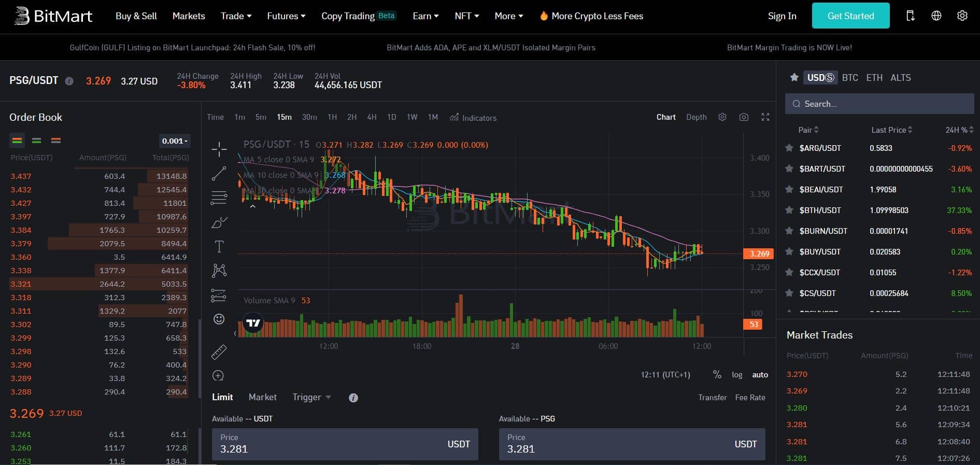
Task: Open the Futures dropdown menu
Action: tap(286, 16)
